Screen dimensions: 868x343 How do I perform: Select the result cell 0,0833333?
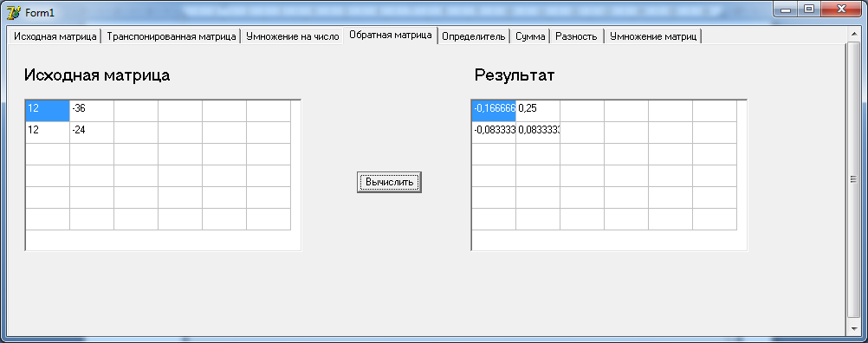click(538, 133)
